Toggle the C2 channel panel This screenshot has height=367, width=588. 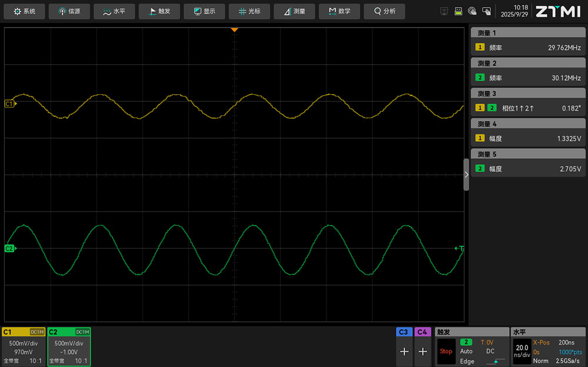(x=69, y=347)
